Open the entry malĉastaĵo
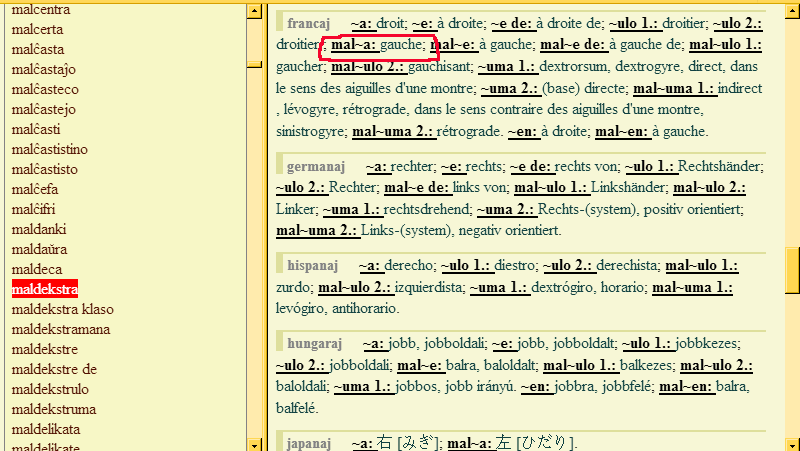Image resolution: width=800 pixels, height=451 pixels. click(x=43, y=69)
